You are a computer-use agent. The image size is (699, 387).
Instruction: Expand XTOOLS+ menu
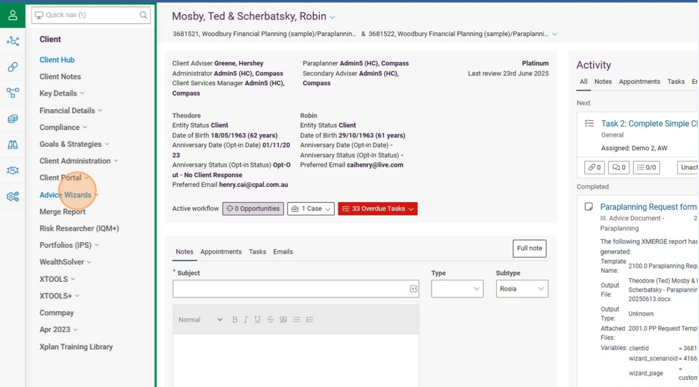[x=59, y=296]
